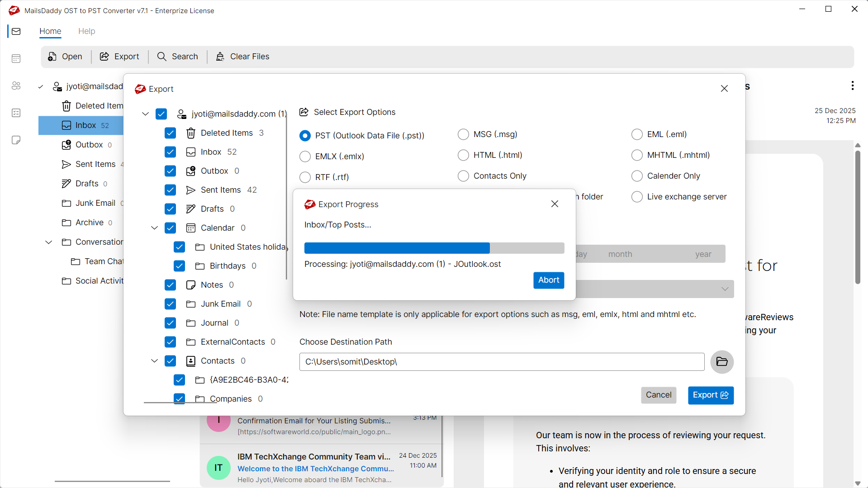
Task: Open the Calendar view sidebar icon
Action: pos(16,59)
